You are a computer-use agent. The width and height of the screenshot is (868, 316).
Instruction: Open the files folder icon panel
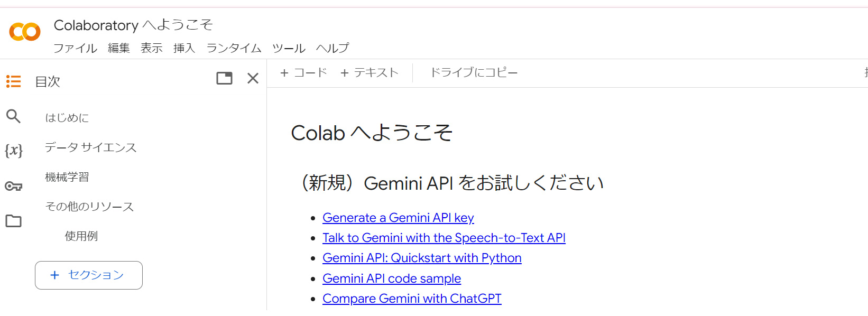click(14, 221)
